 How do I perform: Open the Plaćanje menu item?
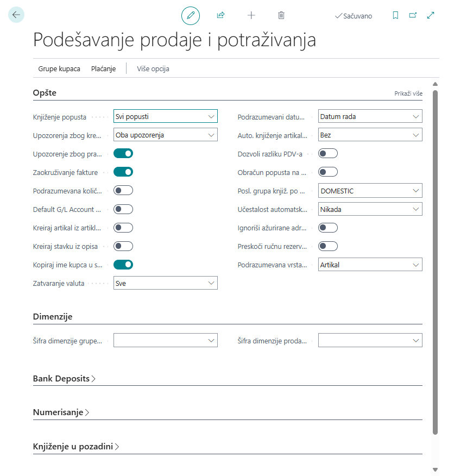103,68
